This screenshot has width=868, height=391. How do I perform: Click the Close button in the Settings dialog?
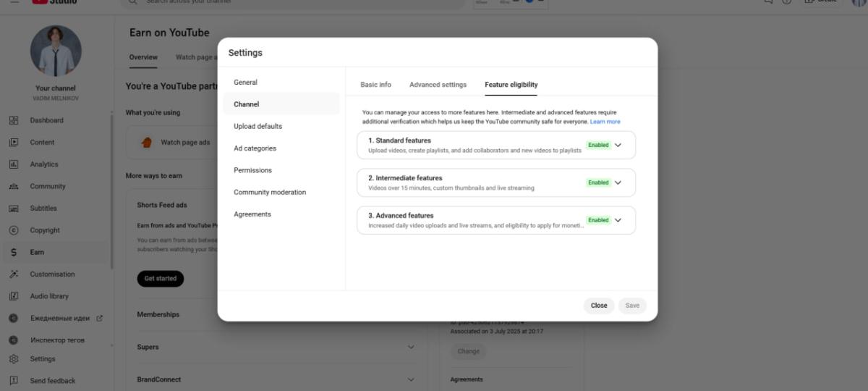(599, 306)
